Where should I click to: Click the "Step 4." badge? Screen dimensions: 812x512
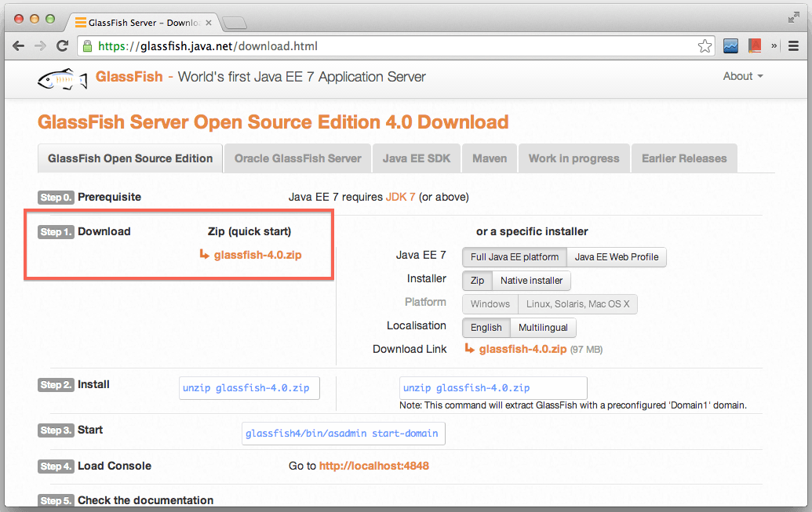56,467
